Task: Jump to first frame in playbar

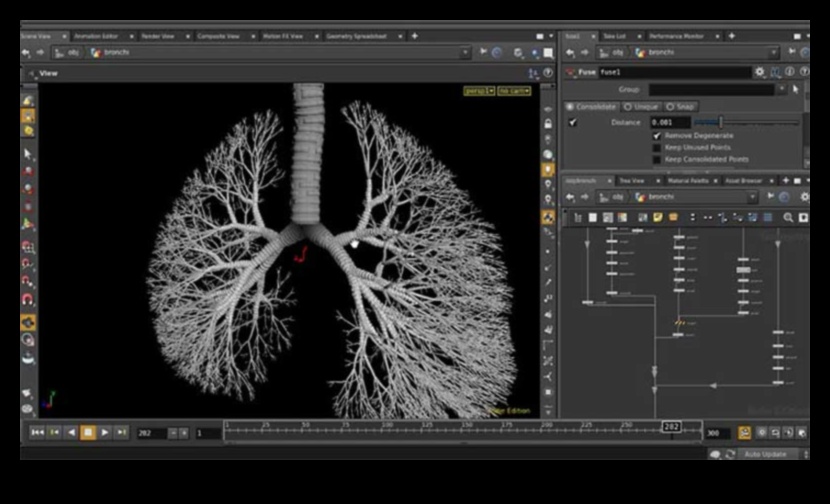Action: [x=37, y=432]
